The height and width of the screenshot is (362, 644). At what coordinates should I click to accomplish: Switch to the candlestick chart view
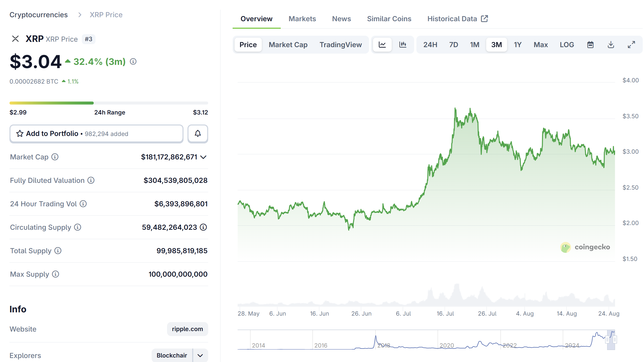tap(403, 44)
